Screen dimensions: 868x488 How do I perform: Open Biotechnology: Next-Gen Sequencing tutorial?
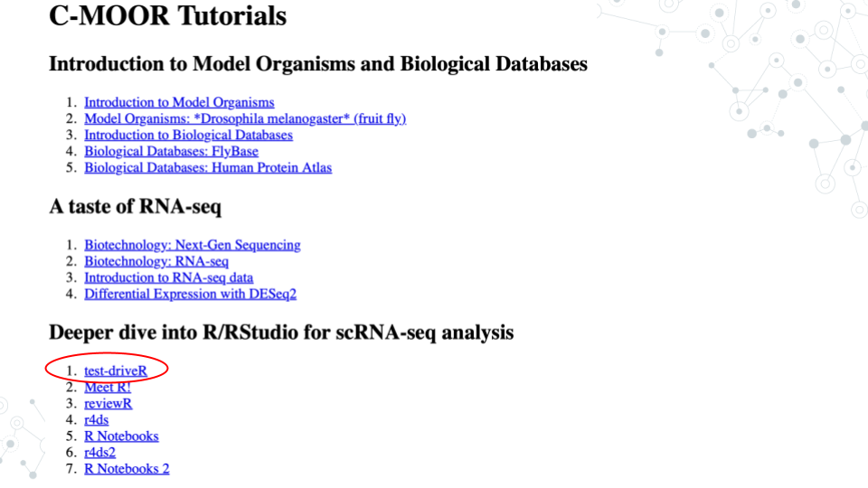[x=192, y=245]
